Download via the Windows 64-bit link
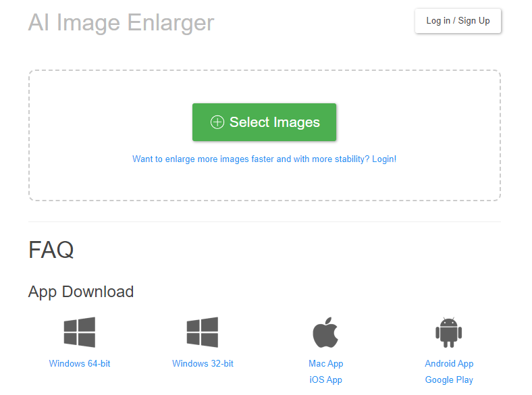Viewport: 532px width, 395px height. (x=80, y=363)
